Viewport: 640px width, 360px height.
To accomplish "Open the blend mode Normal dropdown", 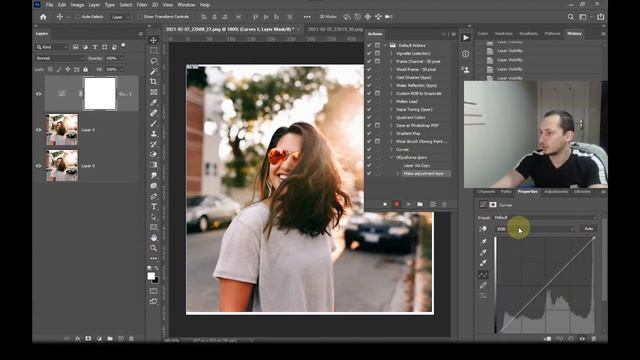I will point(60,58).
